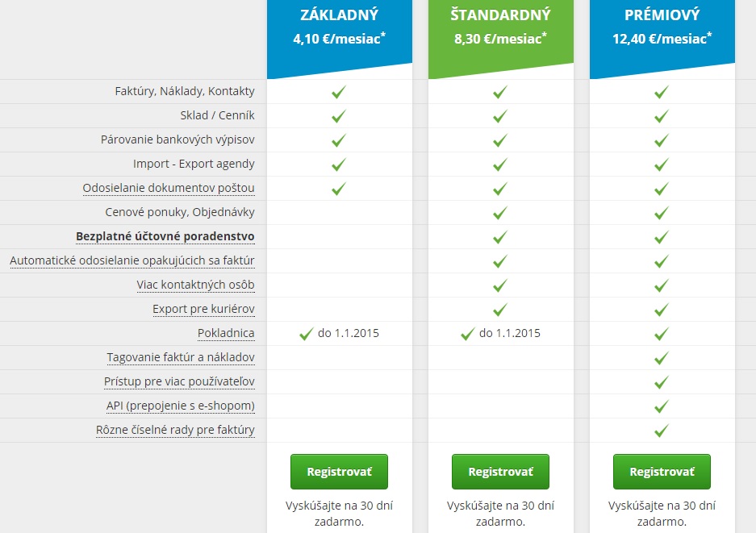Open the Odosielanie dokumentov poštou link
Screen dimensions: 756x533
click(x=169, y=188)
